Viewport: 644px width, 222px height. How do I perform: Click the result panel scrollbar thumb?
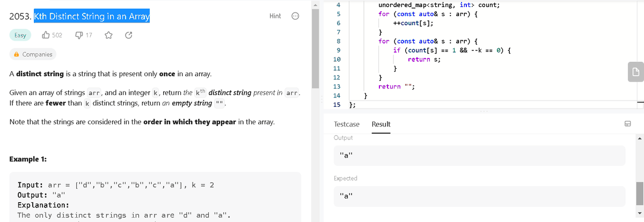coord(640,194)
